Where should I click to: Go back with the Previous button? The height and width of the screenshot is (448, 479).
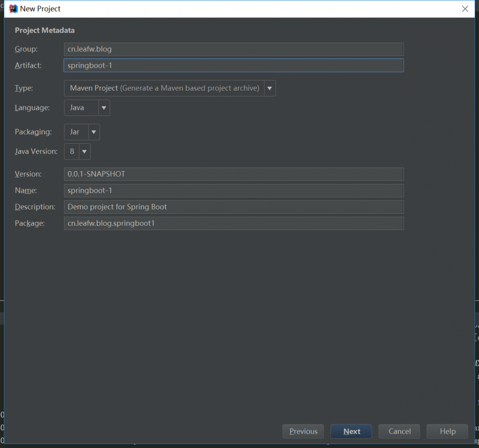click(303, 431)
